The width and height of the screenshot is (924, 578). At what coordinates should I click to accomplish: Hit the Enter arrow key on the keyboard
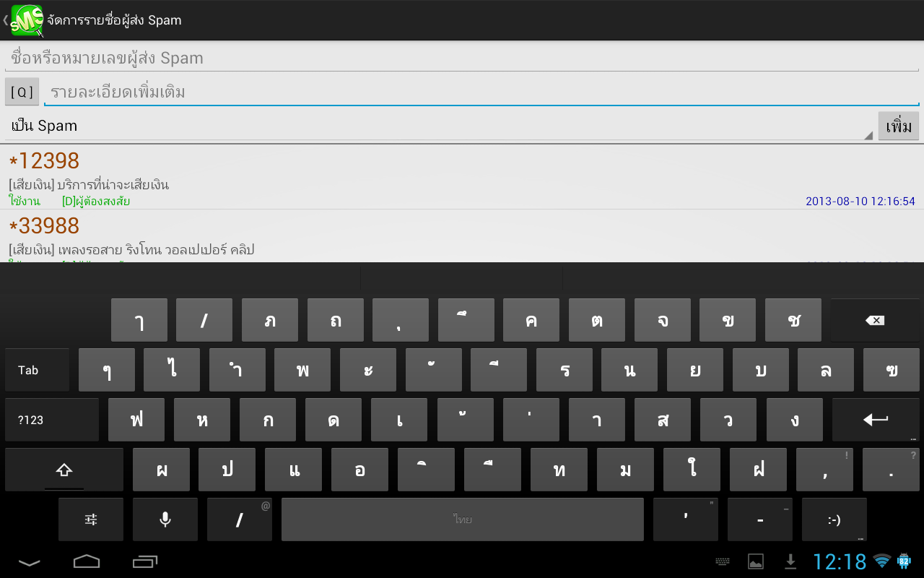coord(876,420)
